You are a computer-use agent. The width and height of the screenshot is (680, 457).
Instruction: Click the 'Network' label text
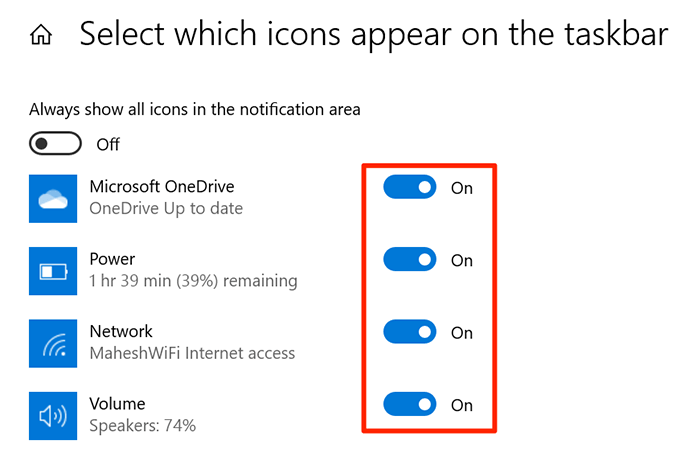[x=121, y=331]
